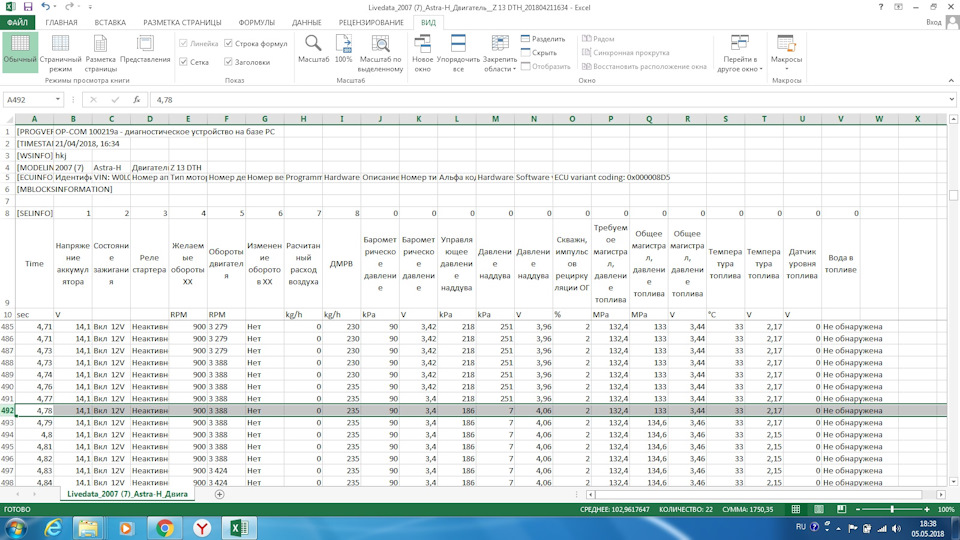The height and width of the screenshot is (540, 960).
Task: Click the RU language indicator in tray
Action: [801, 527]
